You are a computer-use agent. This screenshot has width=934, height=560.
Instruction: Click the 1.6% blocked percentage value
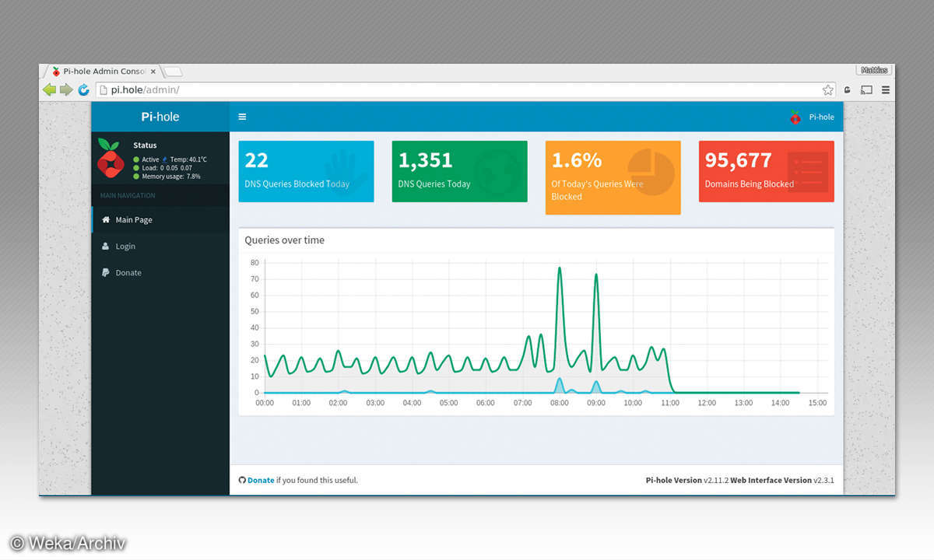577,160
